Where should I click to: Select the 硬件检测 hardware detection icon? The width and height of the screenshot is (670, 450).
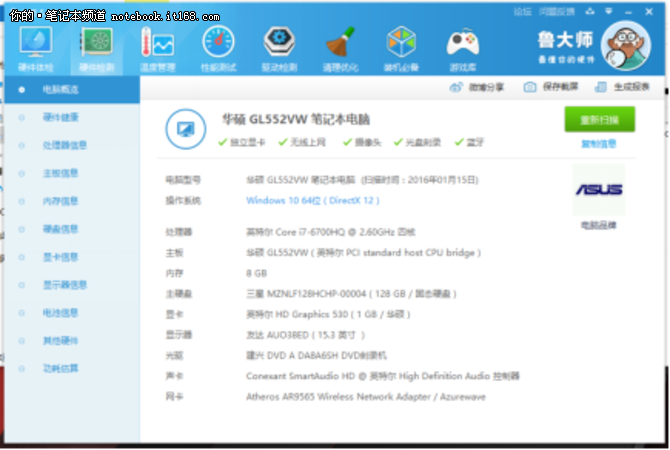(x=96, y=44)
